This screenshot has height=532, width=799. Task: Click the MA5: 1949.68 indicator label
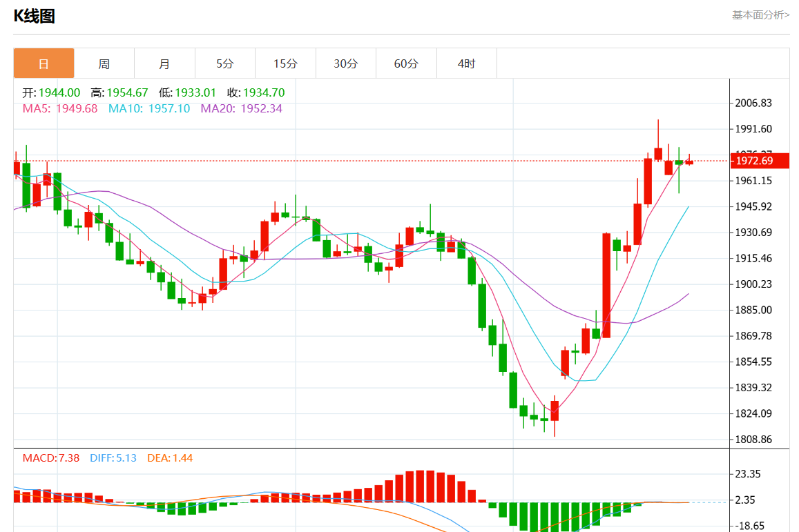(60, 108)
